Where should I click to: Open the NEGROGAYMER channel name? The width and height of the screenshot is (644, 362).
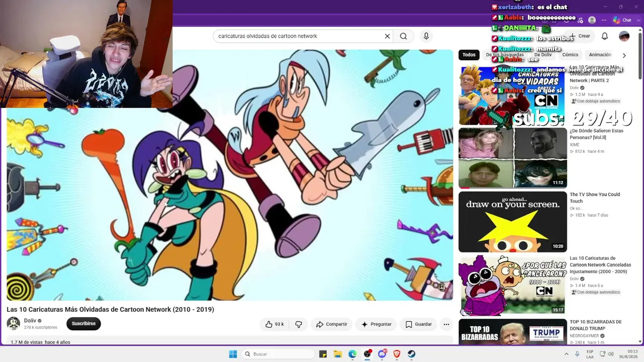coord(584,336)
